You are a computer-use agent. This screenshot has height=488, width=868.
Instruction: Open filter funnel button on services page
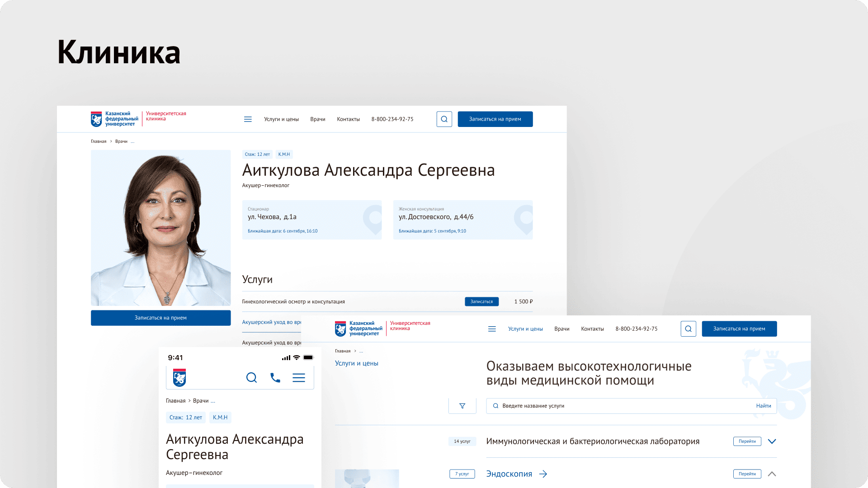(x=462, y=406)
